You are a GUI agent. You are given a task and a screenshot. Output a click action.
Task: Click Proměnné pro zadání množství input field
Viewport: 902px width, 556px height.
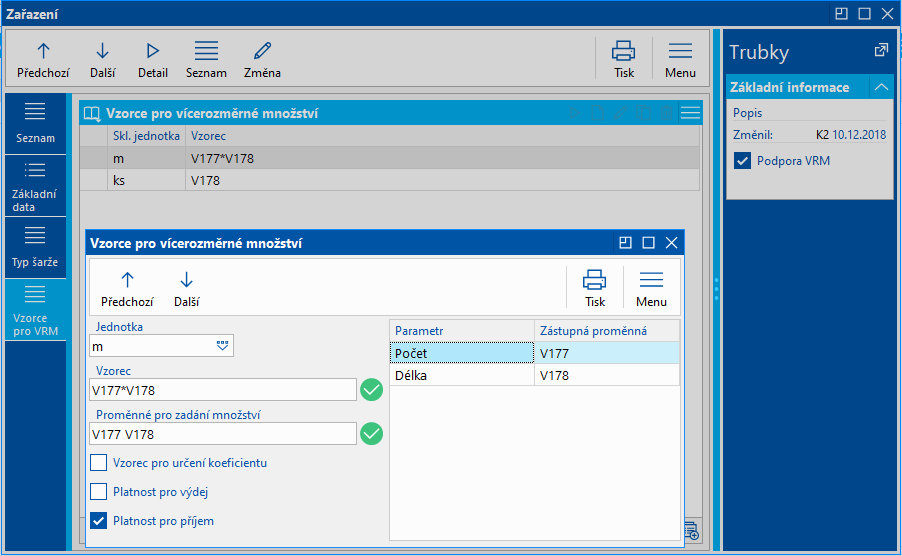point(223,434)
